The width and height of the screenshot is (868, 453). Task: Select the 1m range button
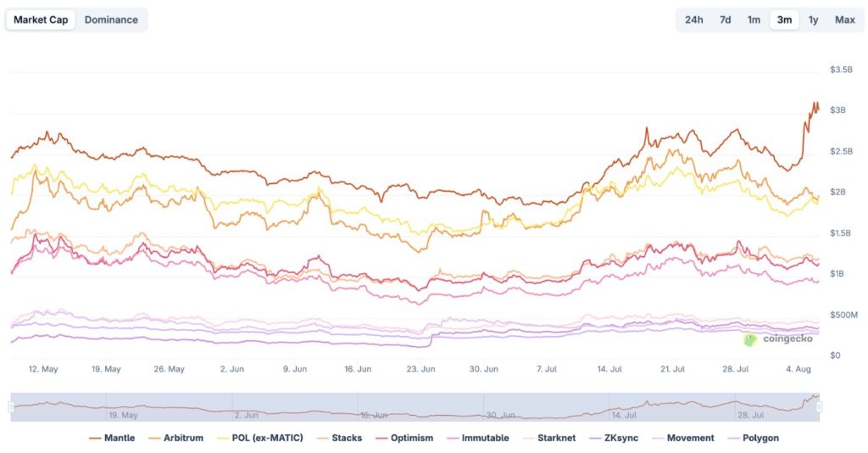754,20
